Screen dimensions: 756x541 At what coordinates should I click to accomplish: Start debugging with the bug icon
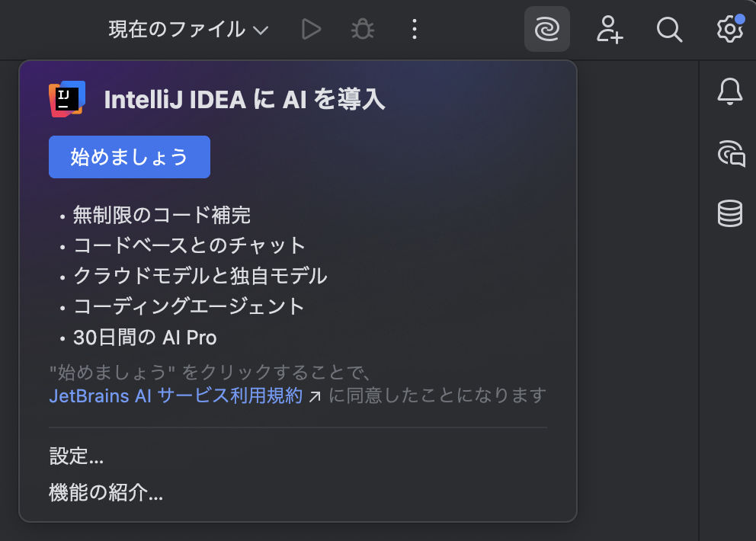363,30
